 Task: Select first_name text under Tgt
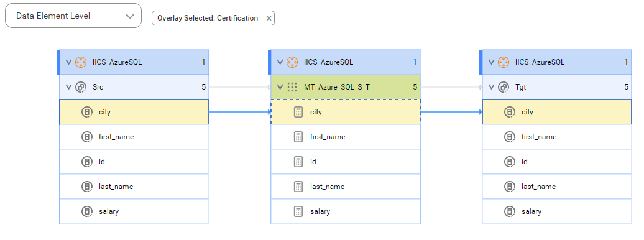[540, 137]
